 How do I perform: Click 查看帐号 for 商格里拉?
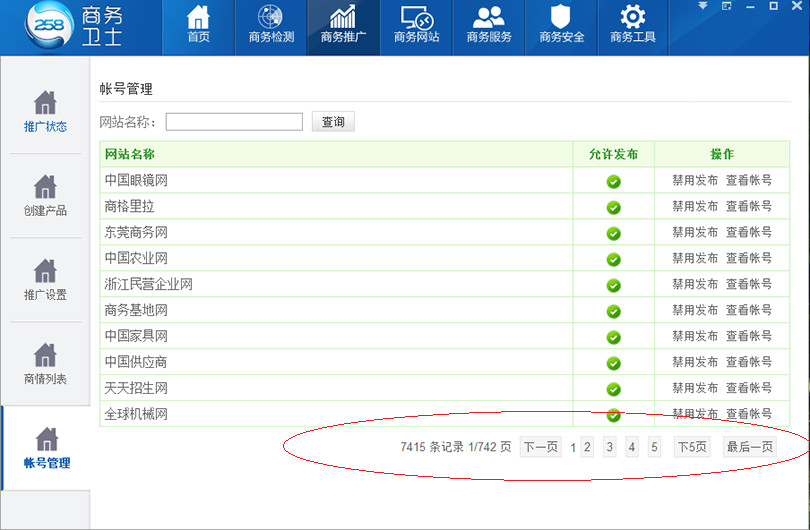749,206
